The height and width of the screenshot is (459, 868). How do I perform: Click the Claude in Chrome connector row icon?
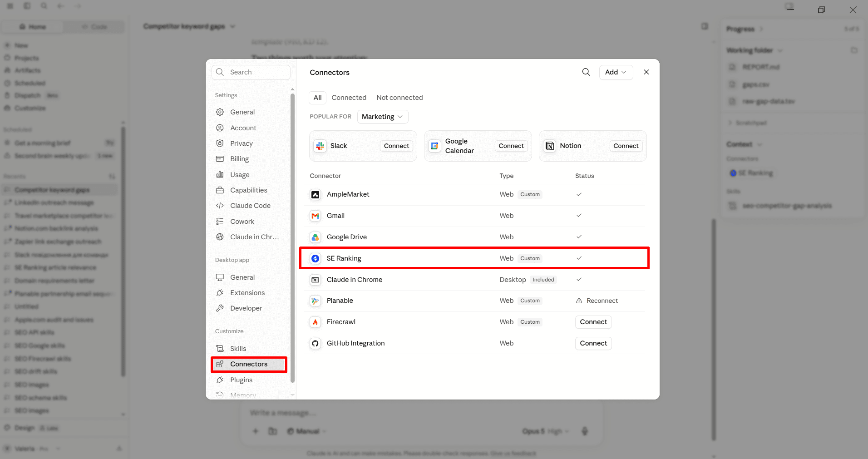(315, 280)
